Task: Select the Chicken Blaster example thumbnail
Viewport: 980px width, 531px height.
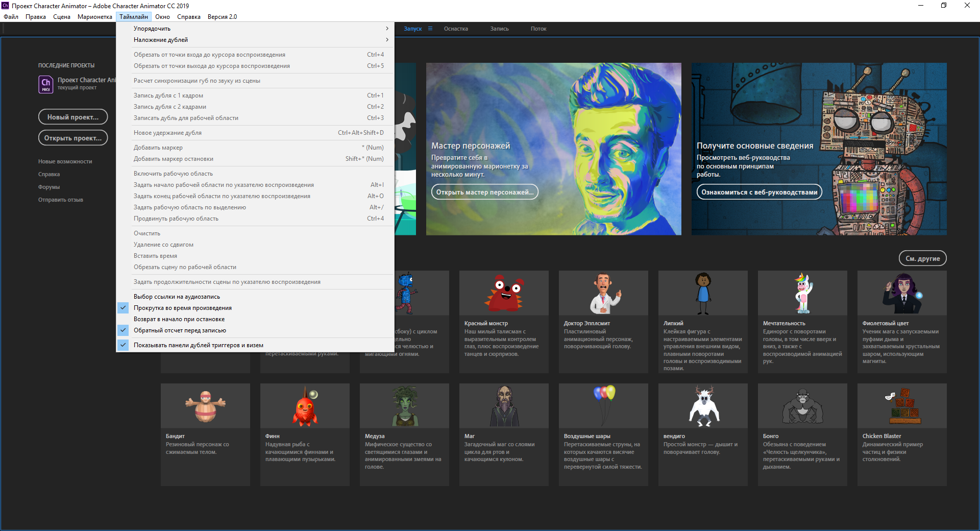Action: point(902,406)
